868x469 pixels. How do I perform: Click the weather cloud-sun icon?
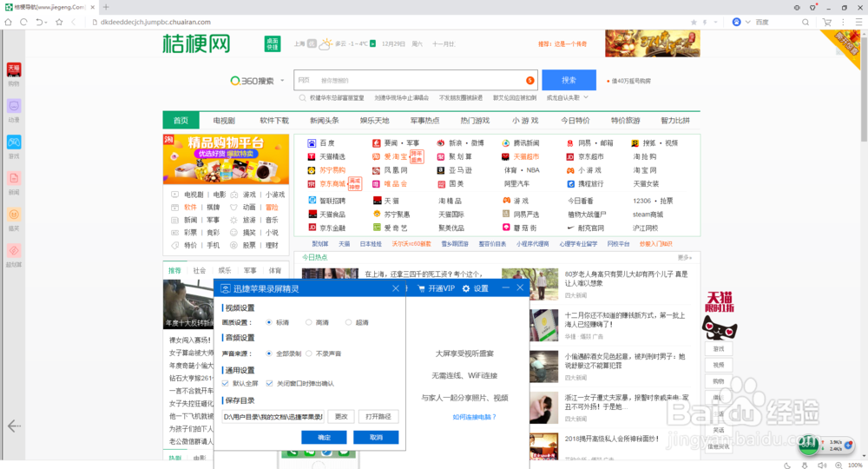tap(325, 43)
